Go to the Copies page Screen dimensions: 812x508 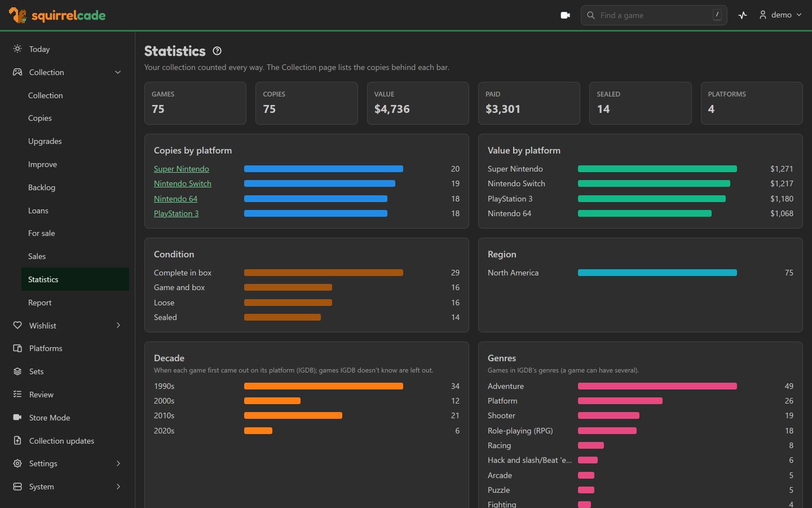tap(75, 118)
